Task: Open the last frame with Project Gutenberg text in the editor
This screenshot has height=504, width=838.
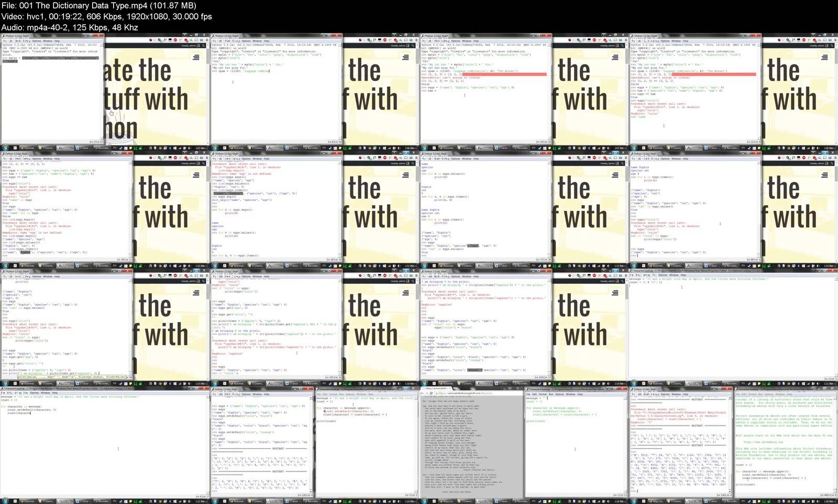Action: 733,446
